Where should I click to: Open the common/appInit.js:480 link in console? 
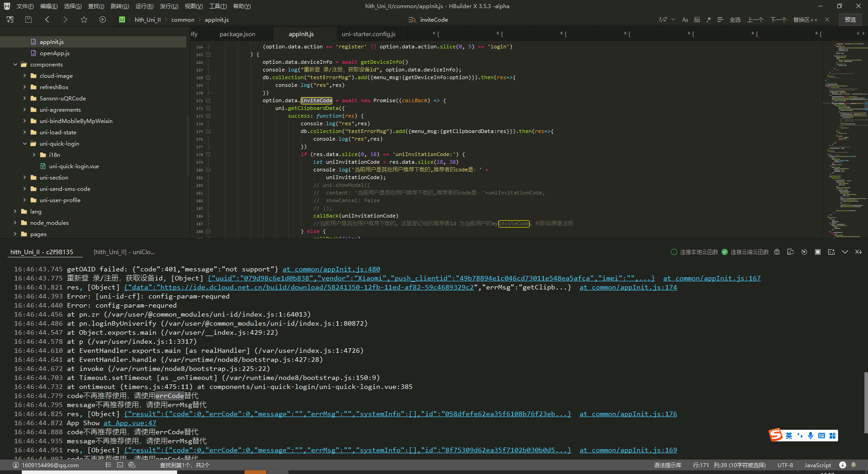point(331,269)
